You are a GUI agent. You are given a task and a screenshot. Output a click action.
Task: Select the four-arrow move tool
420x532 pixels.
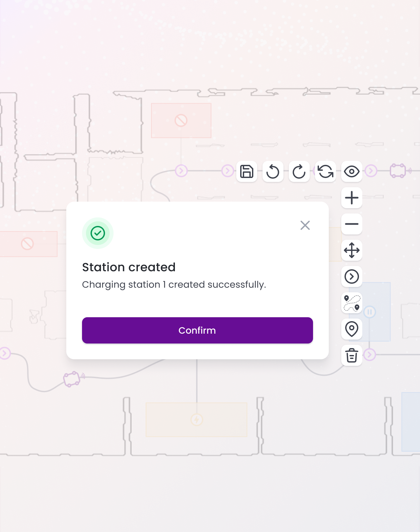coord(352,250)
